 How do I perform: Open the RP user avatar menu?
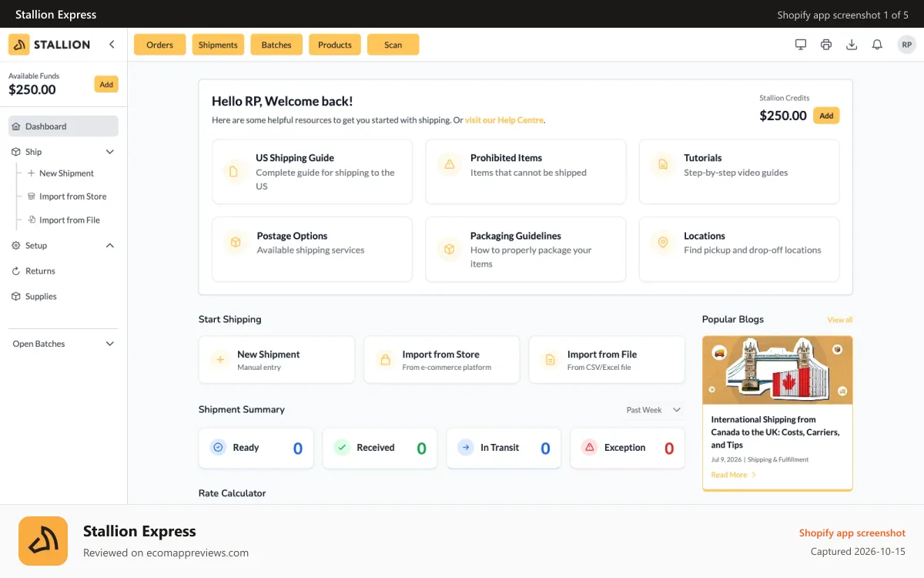(x=906, y=45)
